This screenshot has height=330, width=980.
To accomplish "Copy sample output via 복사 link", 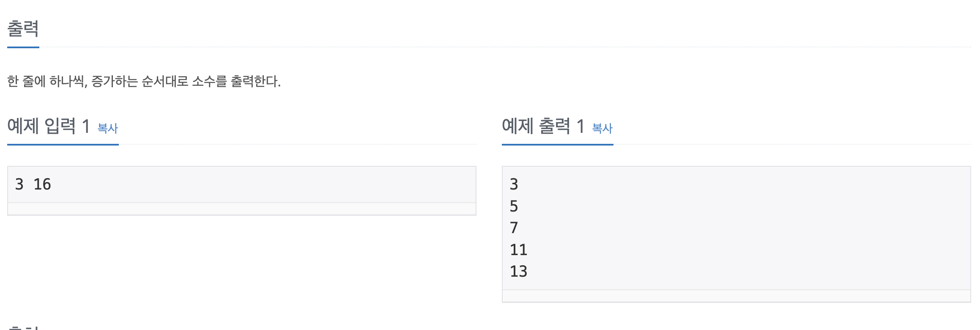I will [x=602, y=128].
